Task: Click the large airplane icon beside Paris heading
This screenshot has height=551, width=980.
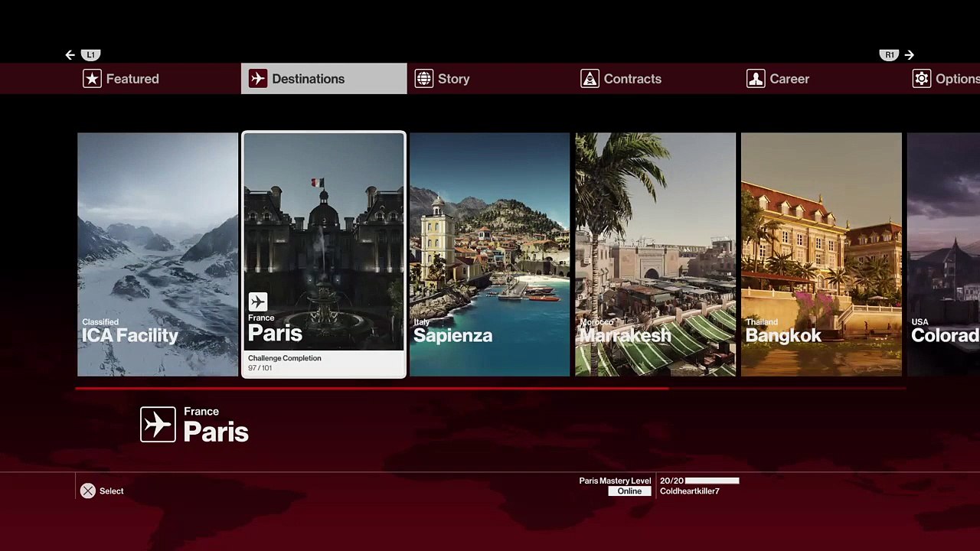Action: [158, 425]
